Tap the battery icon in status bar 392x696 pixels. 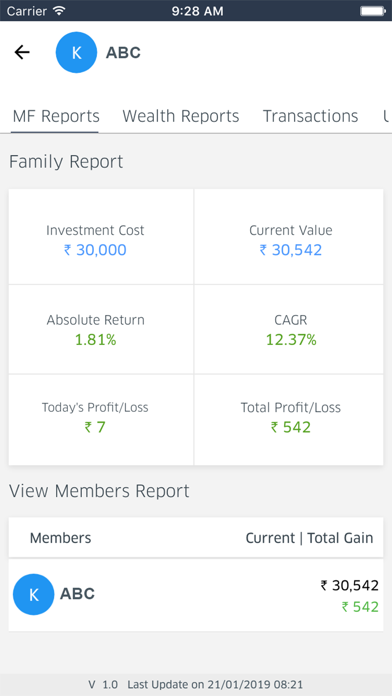coord(372,11)
